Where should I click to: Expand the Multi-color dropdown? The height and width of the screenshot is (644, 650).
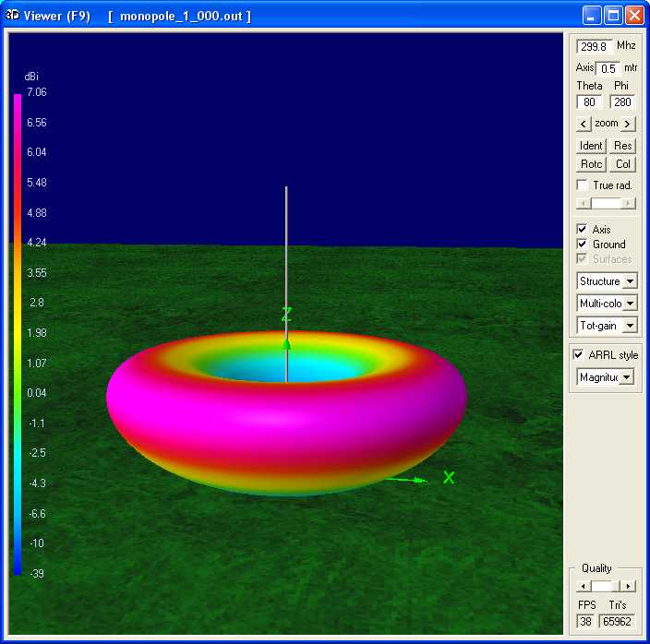click(x=630, y=303)
